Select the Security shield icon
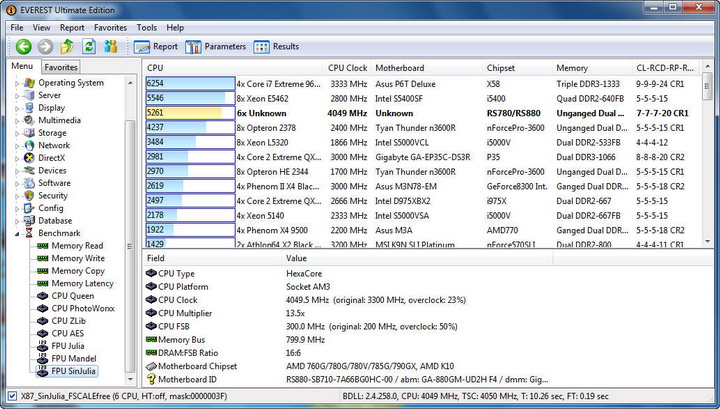Screen dimensions: 720x409 pos(29,196)
